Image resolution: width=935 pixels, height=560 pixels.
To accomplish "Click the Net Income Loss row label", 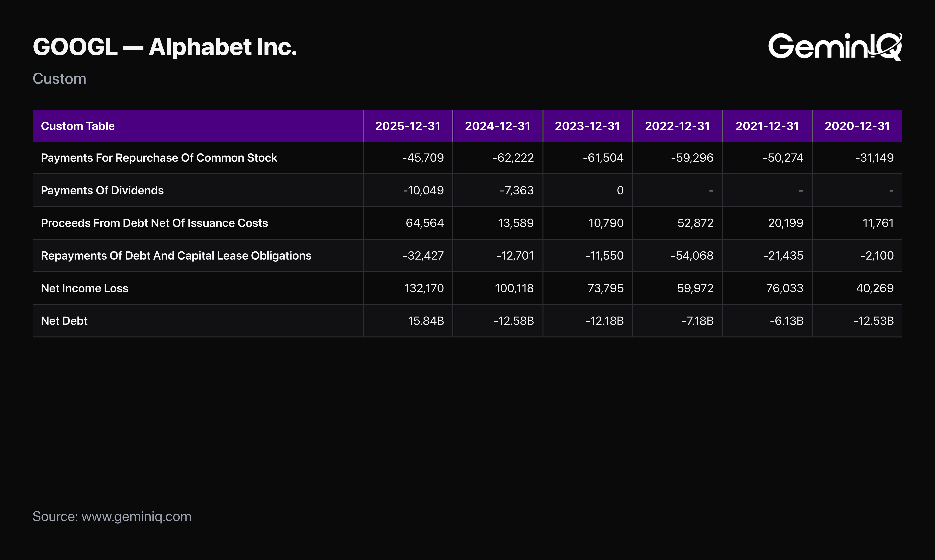I will click(x=85, y=288).
